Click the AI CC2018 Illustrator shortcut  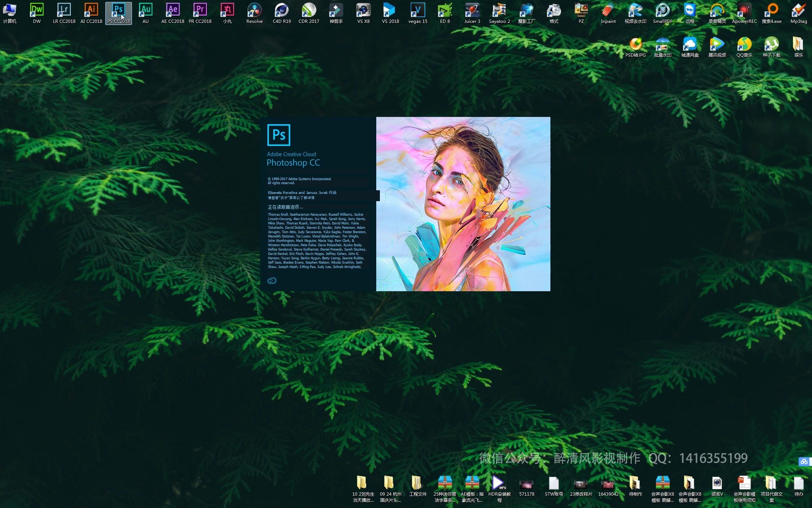(91, 11)
